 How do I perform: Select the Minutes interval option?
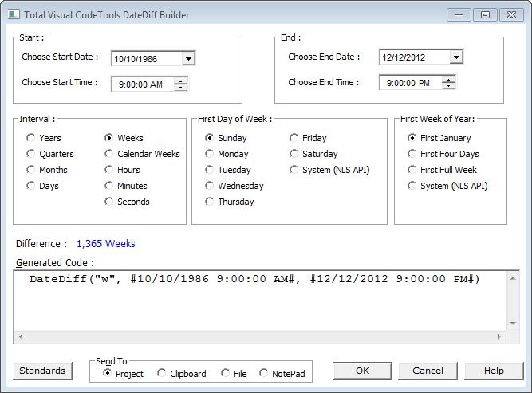[x=126, y=186]
